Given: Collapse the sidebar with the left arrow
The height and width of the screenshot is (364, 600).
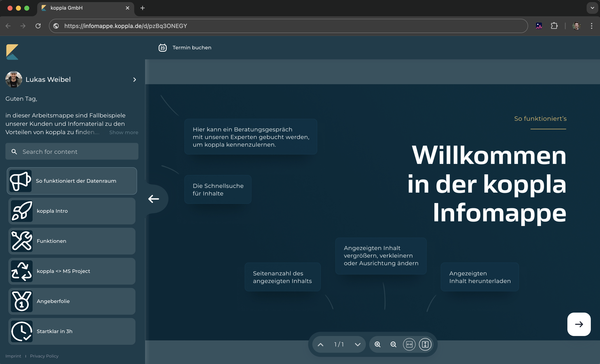Looking at the screenshot, I should [154, 199].
